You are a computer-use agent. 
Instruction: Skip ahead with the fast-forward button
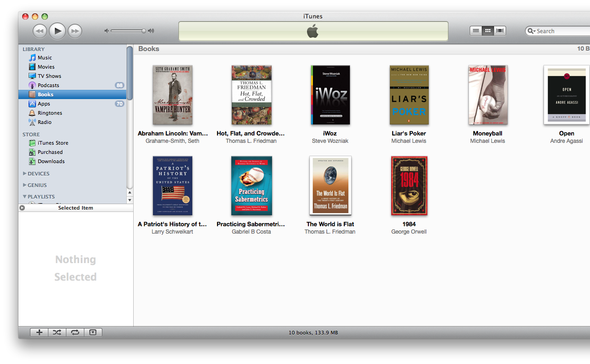click(75, 31)
